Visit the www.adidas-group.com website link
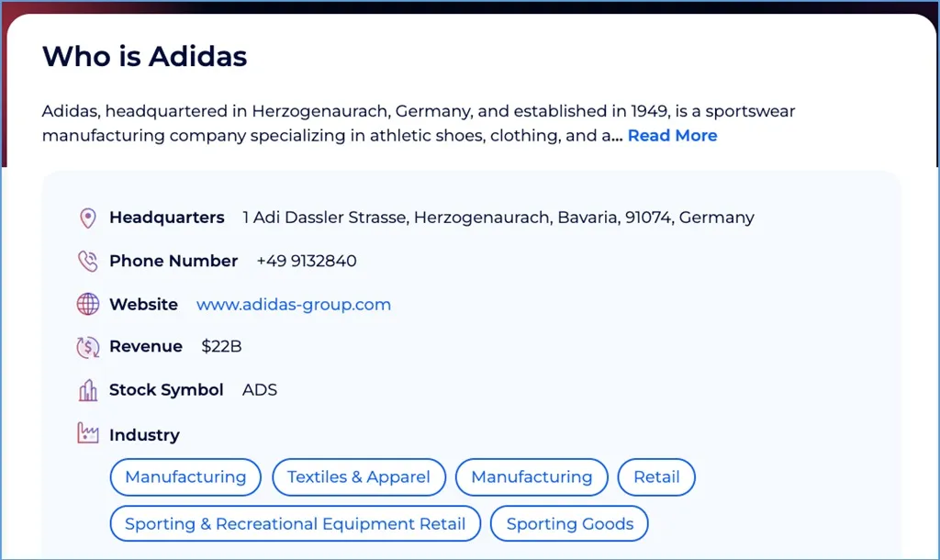The width and height of the screenshot is (940, 560). coord(294,304)
